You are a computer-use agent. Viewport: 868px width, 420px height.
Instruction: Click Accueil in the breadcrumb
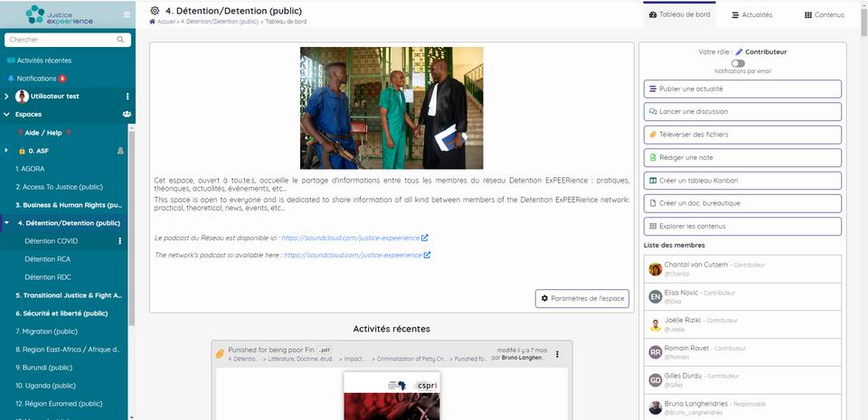(x=165, y=22)
